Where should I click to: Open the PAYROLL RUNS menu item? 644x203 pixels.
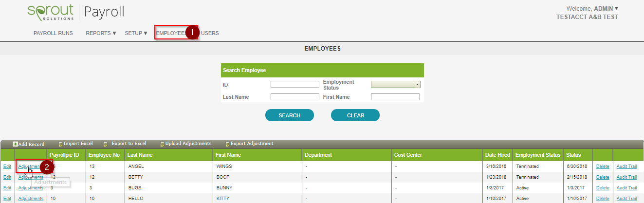pyautogui.click(x=53, y=33)
